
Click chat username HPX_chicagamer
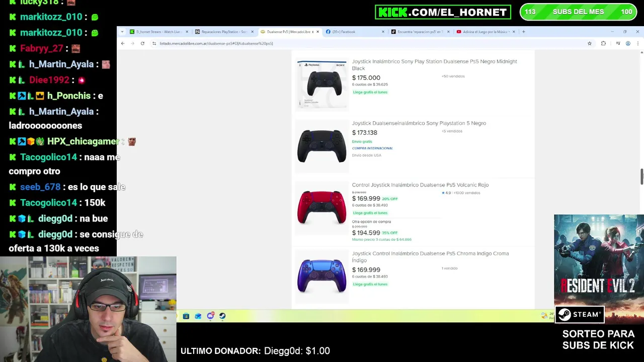[83, 142]
